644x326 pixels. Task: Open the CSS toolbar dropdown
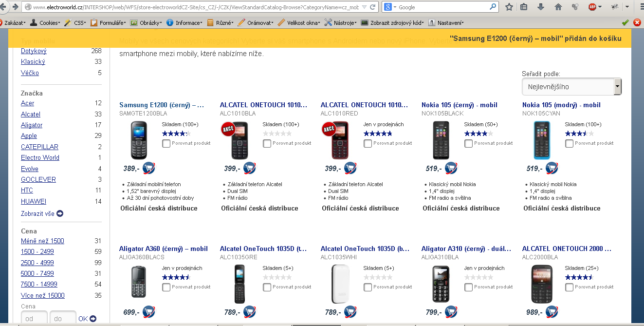pyautogui.click(x=75, y=22)
